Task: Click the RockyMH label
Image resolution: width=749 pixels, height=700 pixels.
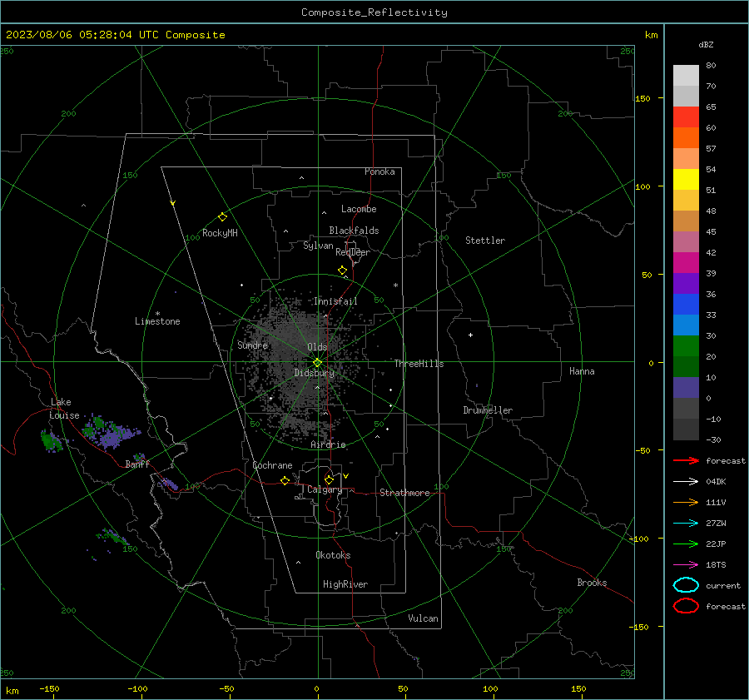Action: click(220, 233)
